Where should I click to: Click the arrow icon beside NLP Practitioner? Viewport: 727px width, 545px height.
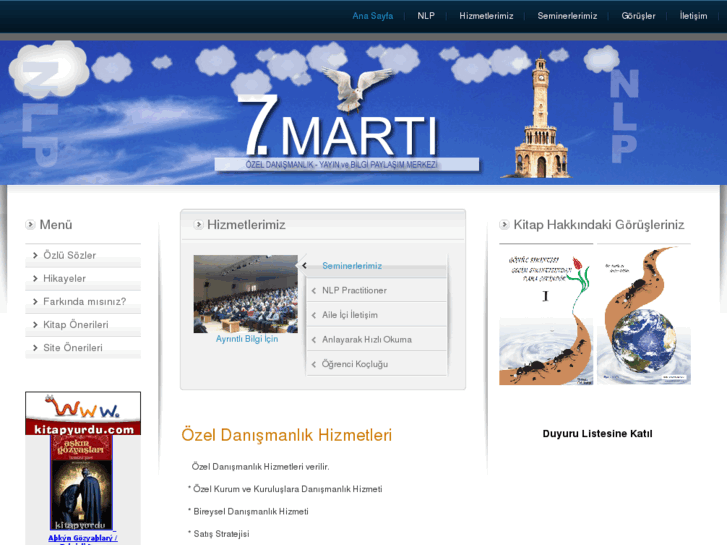pyautogui.click(x=314, y=291)
